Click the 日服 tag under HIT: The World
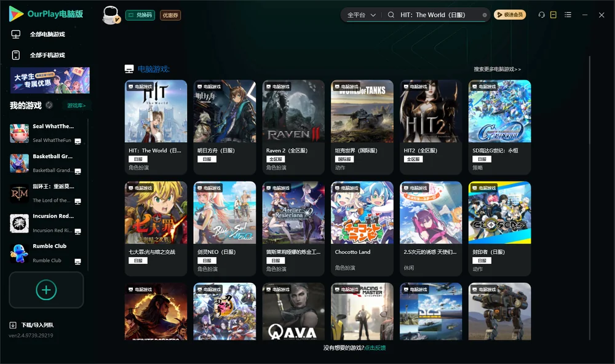615x364 pixels. coord(138,159)
